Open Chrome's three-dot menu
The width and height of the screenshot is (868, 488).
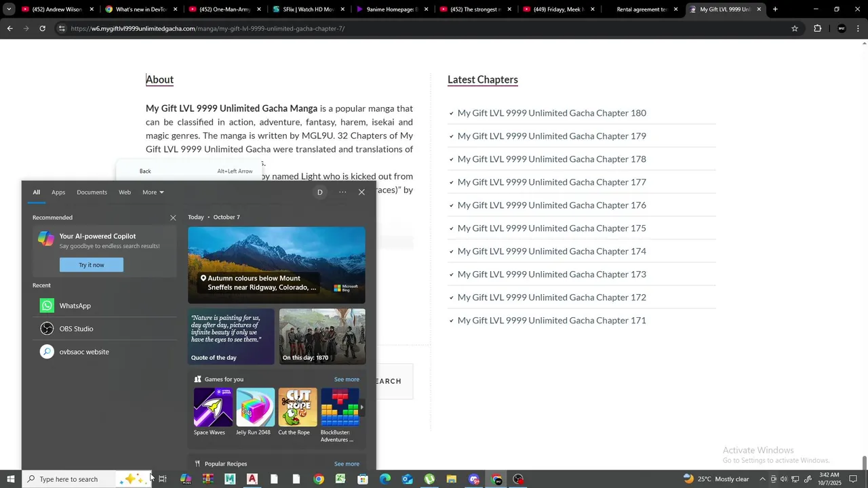[x=859, y=28]
